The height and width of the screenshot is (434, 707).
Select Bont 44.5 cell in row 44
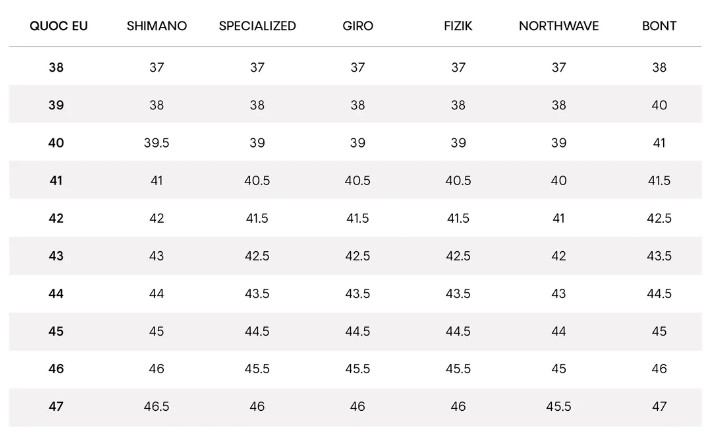point(659,294)
